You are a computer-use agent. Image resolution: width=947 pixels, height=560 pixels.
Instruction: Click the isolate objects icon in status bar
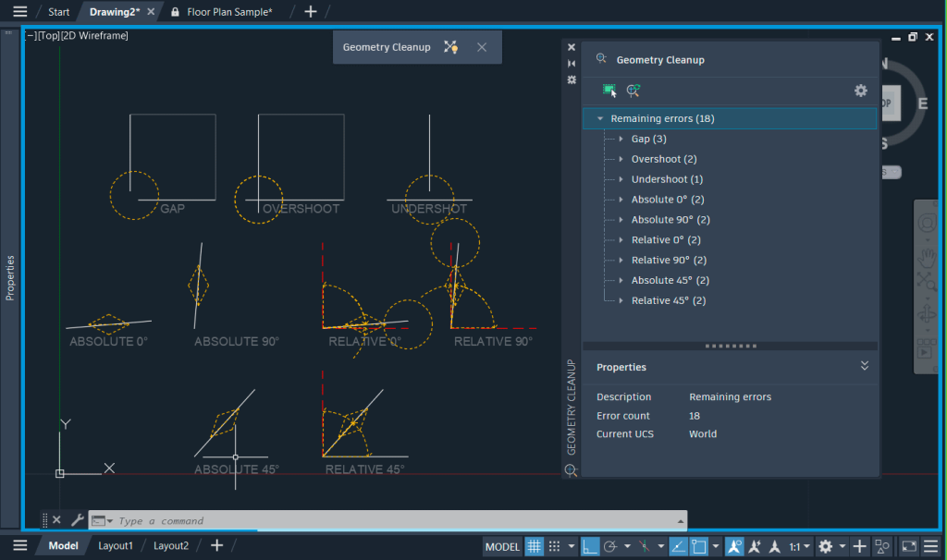[x=881, y=546]
